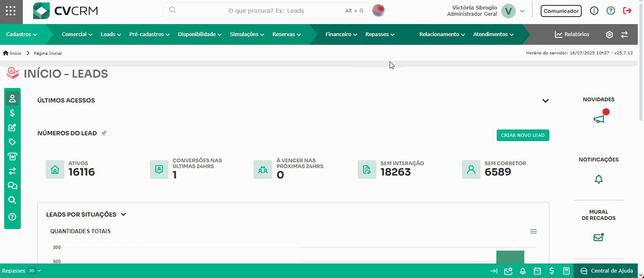Open the Repasses 30 dropdown in bottom bar
Image resolution: width=644 pixels, height=278 pixels.
[x=22, y=271]
